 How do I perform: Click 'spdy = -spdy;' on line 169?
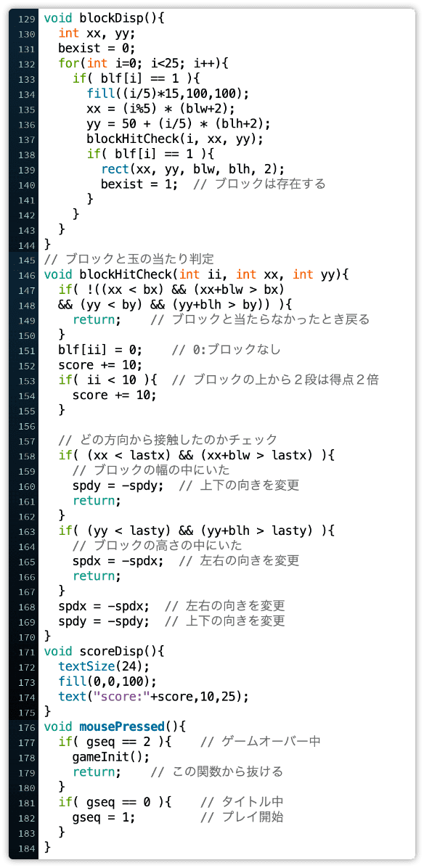pos(104,621)
